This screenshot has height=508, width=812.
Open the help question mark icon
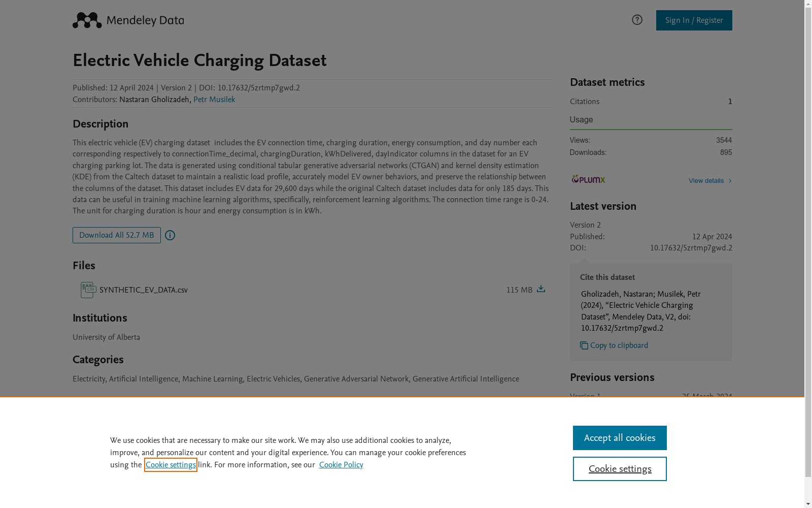pyautogui.click(x=637, y=20)
